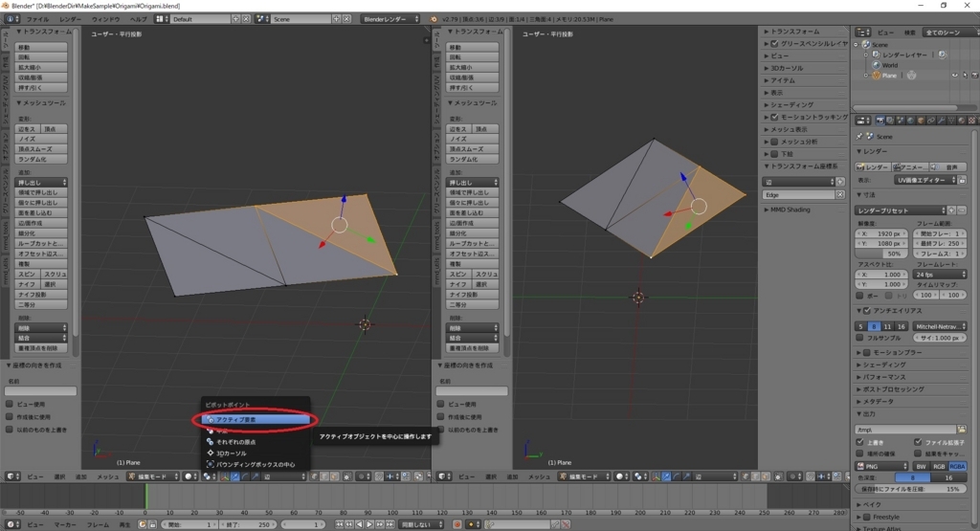Open the レンダープリセット dropdown

point(901,210)
